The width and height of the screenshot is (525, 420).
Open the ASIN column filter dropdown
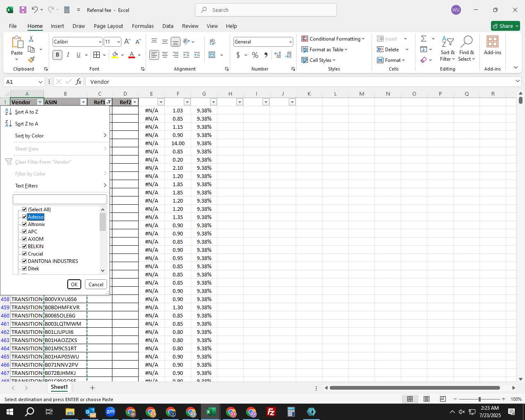(x=83, y=102)
